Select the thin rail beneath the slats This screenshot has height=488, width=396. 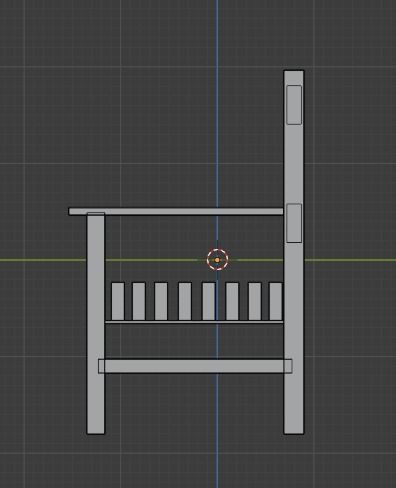(x=194, y=322)
